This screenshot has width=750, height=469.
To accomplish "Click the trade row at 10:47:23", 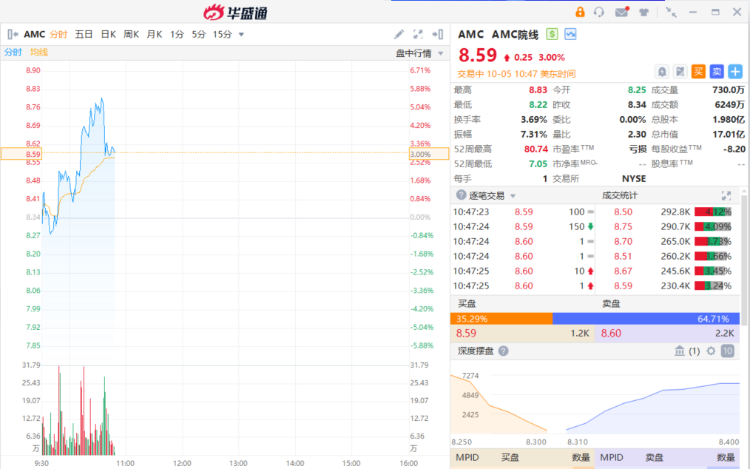I will 523,212.
